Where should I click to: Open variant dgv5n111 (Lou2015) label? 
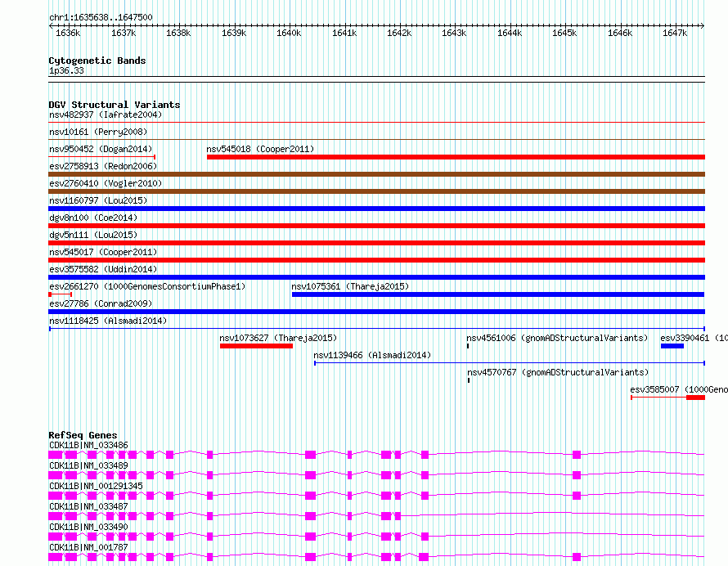click(x=93, y=235)
